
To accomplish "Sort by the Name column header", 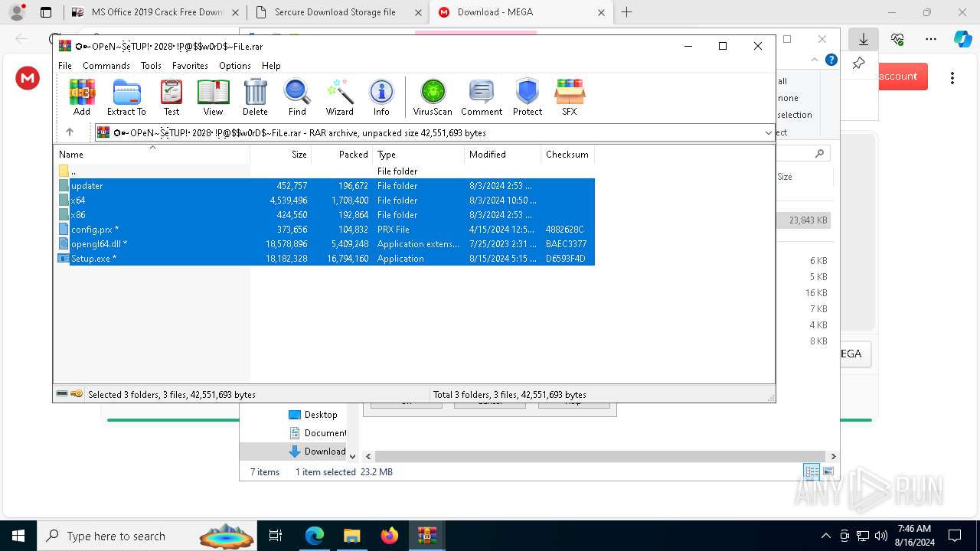I will 152,155.
